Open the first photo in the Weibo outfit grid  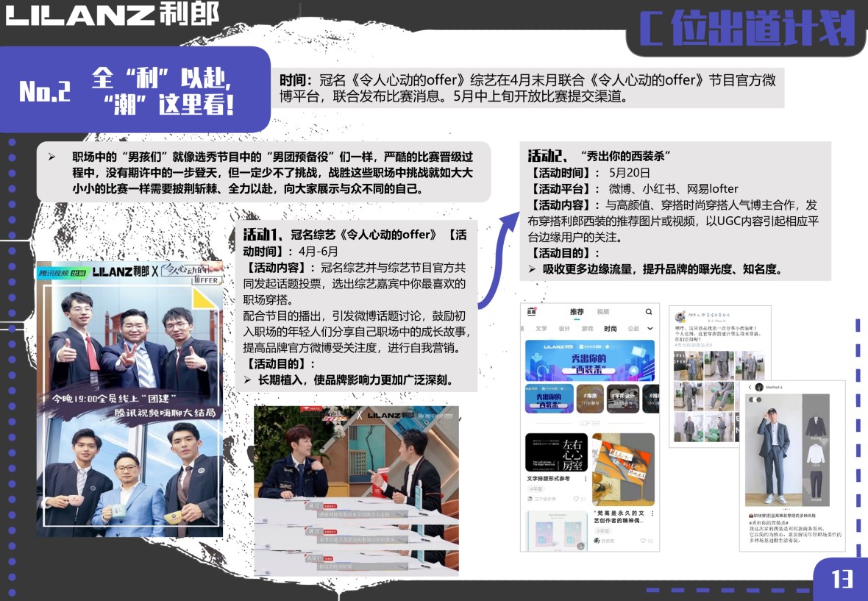tap(688, 366)
